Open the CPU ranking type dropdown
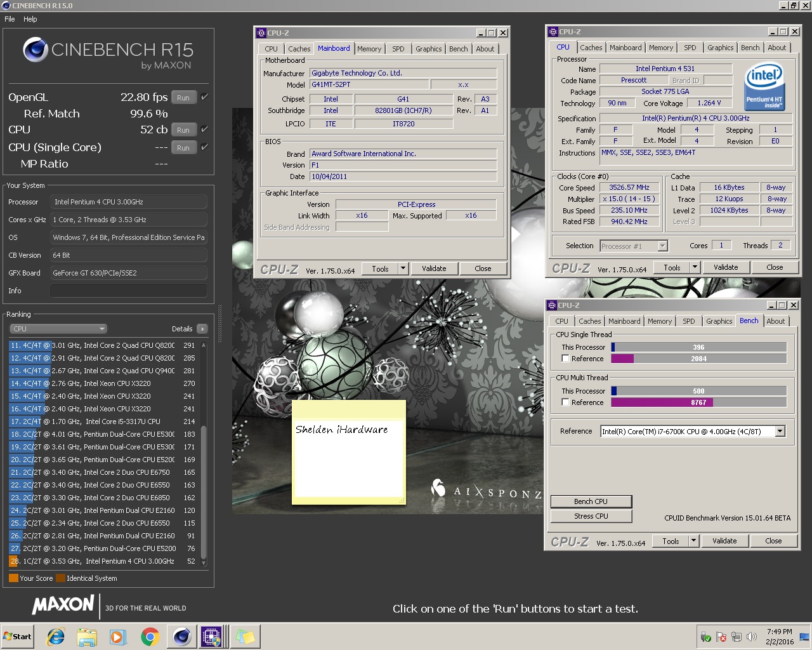Viewport: 812px width, 650px height. (58, 329)
